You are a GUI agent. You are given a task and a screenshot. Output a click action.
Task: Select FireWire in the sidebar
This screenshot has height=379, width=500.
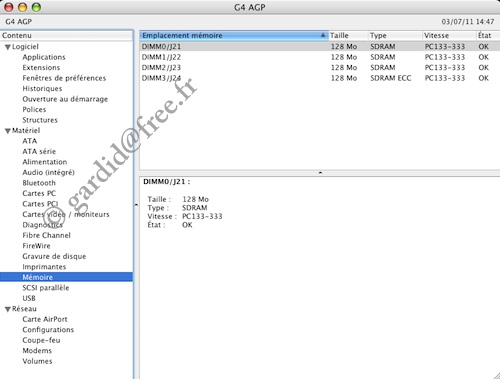(36, 246)
